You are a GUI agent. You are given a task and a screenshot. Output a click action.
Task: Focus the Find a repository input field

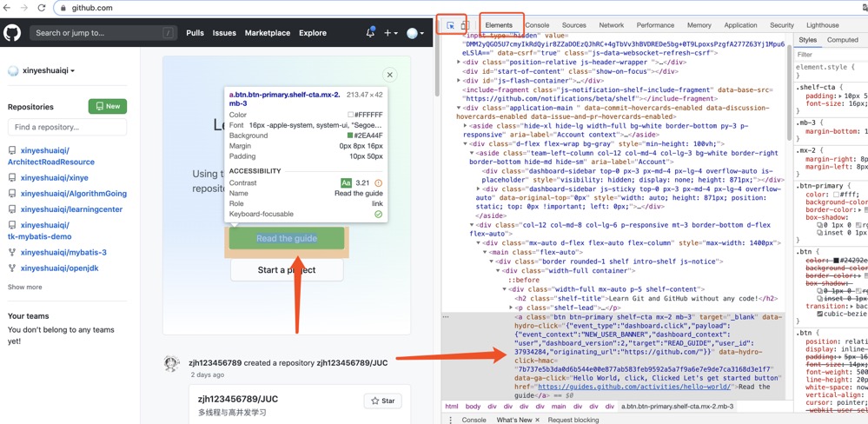tap(67, 127)
